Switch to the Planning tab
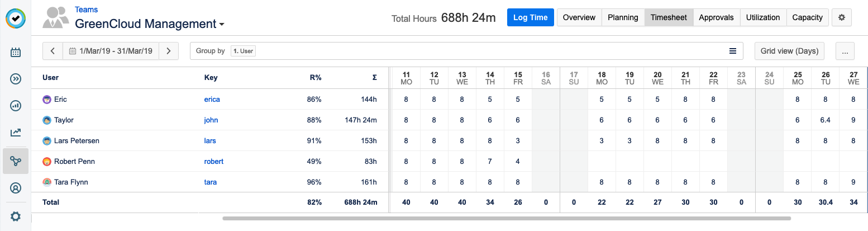This screenshot has width=868, height=231. point(623,17)
